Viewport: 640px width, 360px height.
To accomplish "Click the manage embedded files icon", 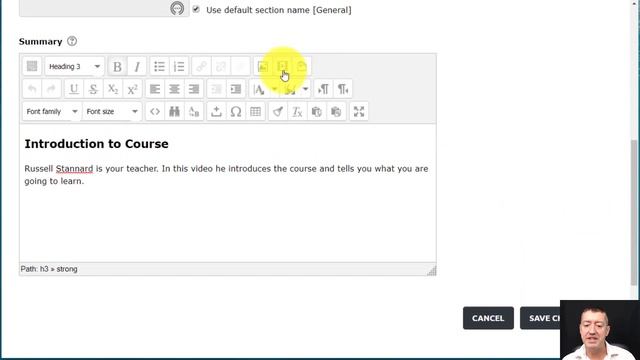I will (302, 66).
